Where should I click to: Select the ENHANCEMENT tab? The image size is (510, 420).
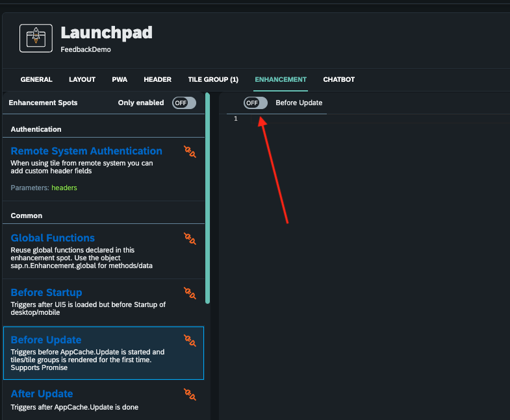(x=281, y=80)
